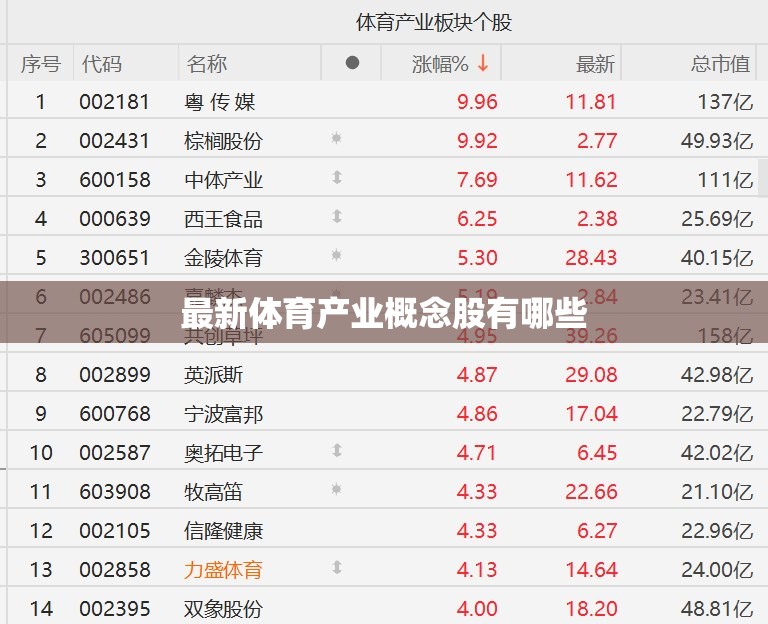
Task: Click the up-down marker in 力盛体育 row
Action: [x=336, y=567]
